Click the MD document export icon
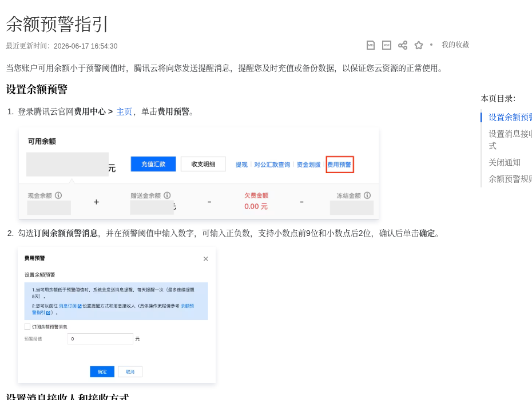The width and height of the screenshot is (532, 400). (371, 45)
